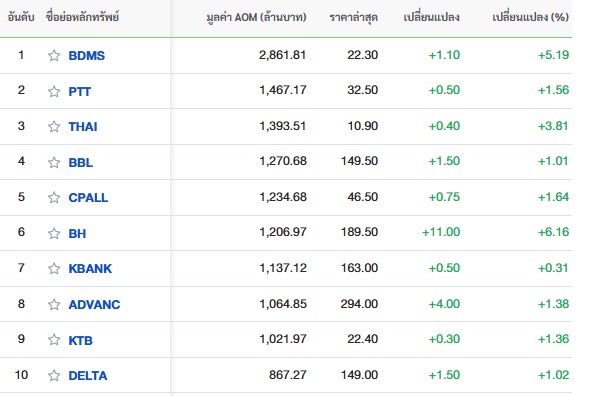Click the อันดับ rank column header
Image resolution: width=593 pixels, height=396 pixels.
coord(21,17)
